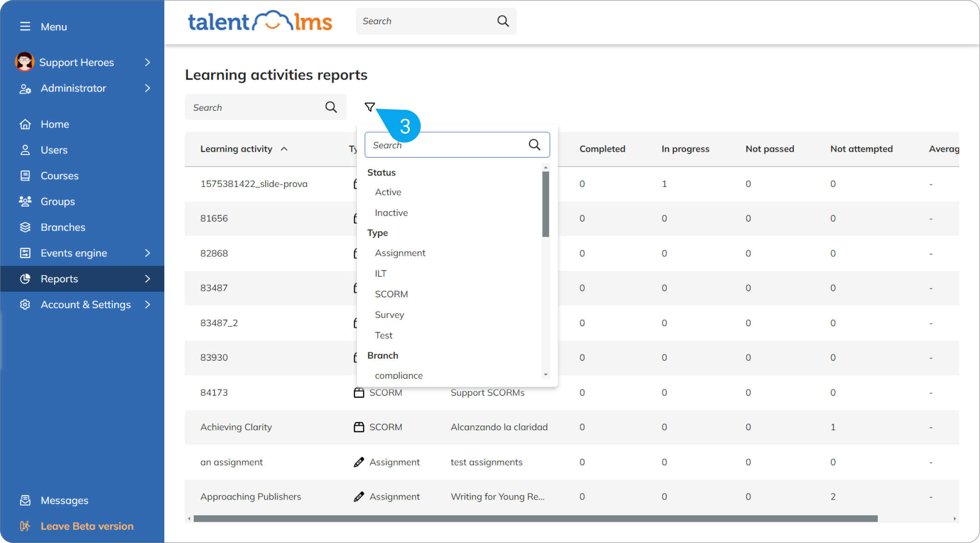Click the filter list vertical scrollbar

[546, 204]
